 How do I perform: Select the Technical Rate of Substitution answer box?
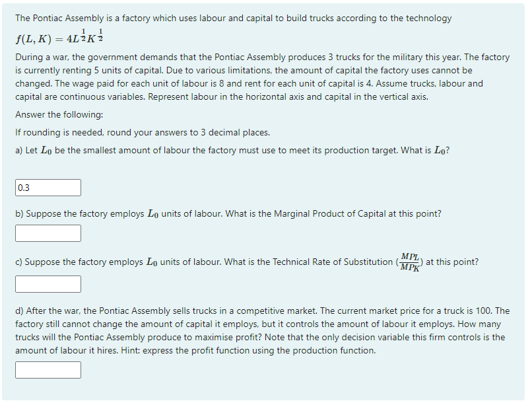(48, 284)
